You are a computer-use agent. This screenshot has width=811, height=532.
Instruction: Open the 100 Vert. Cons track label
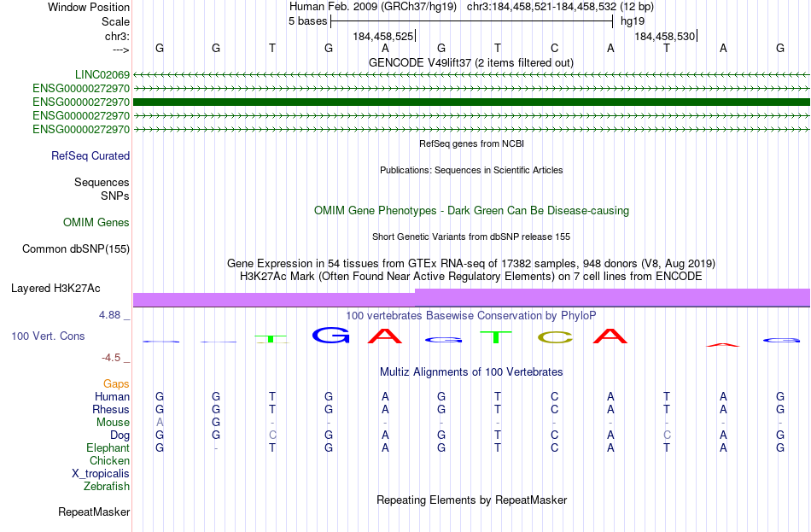48,336
